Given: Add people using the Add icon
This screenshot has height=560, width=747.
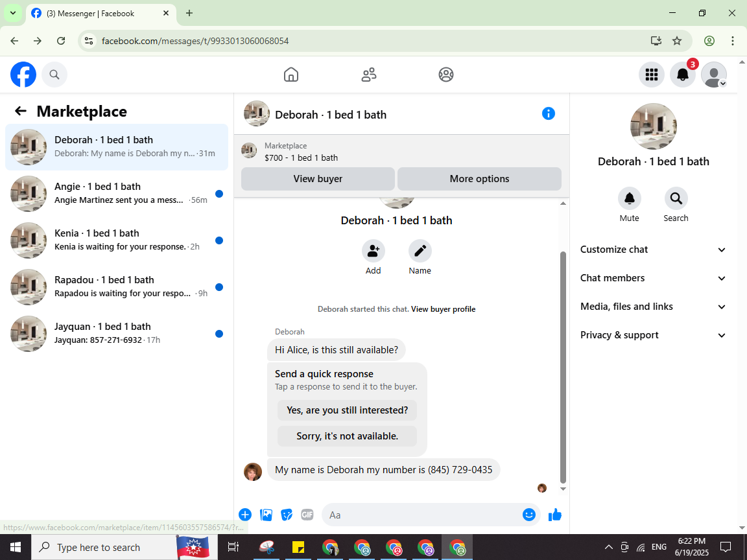Looking at the screenshot, I should pos(373,251).
